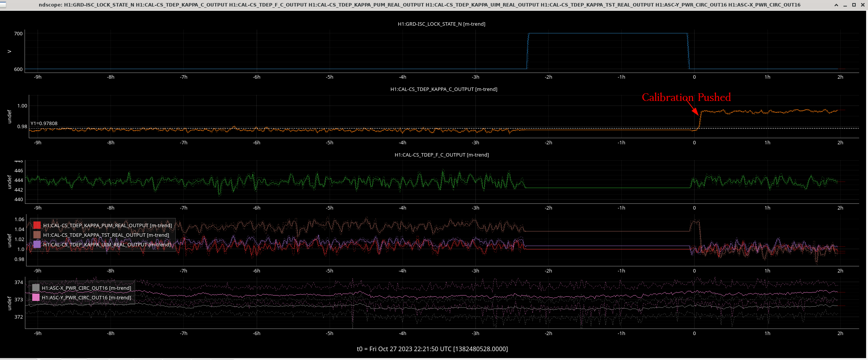
Task: Click the purple KAPPA_UIM legend color swatch
Action: [x=37, y=244]
